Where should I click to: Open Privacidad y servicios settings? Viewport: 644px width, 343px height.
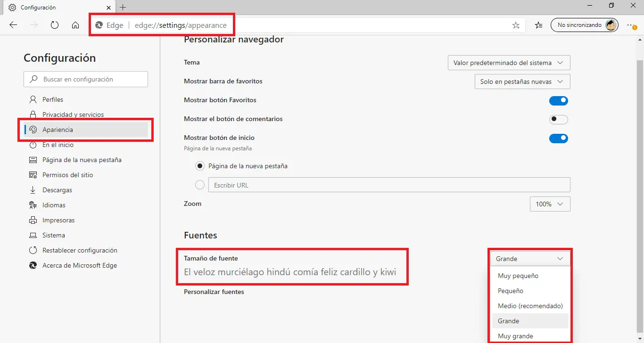(73, 114)
